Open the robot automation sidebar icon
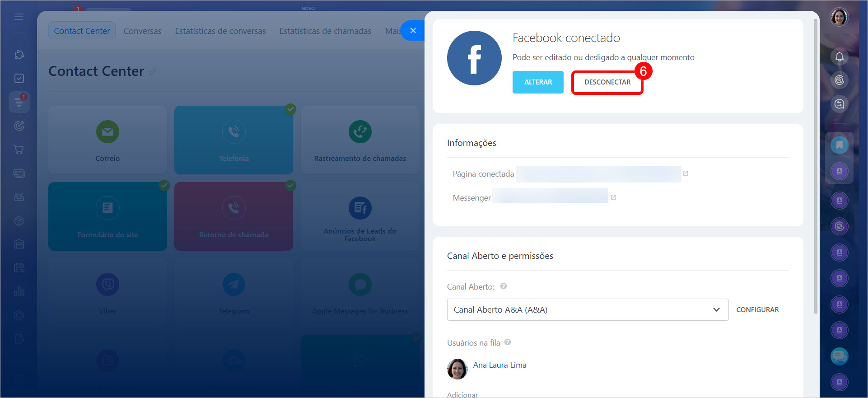This screenshot has width=868, height=398. (x=19, y=197)
